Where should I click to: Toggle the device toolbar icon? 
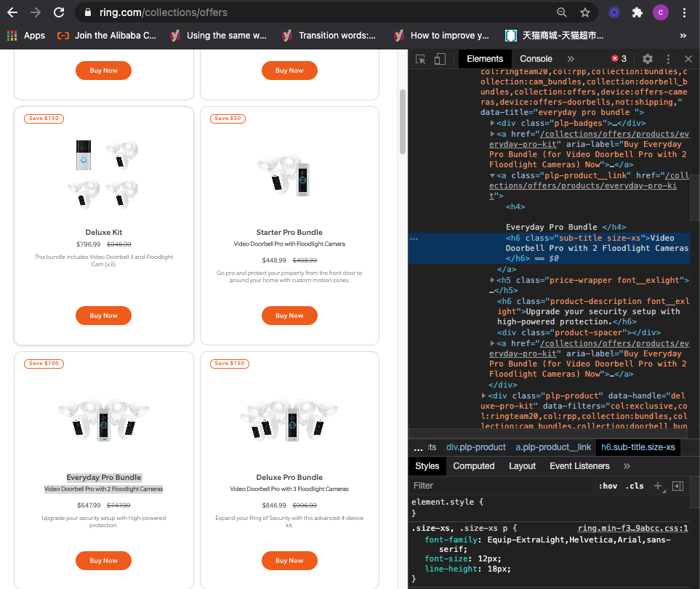[440, 59]
